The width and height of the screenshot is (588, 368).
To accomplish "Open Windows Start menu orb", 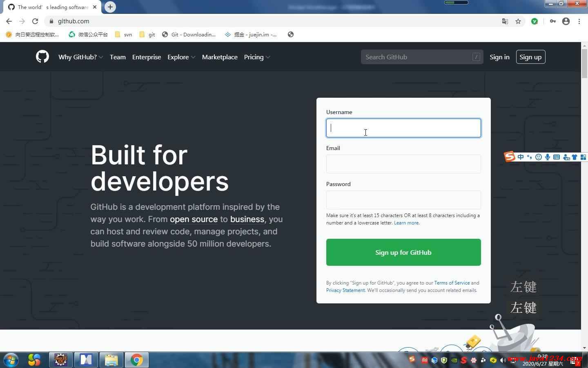I will tap(11, 360).
